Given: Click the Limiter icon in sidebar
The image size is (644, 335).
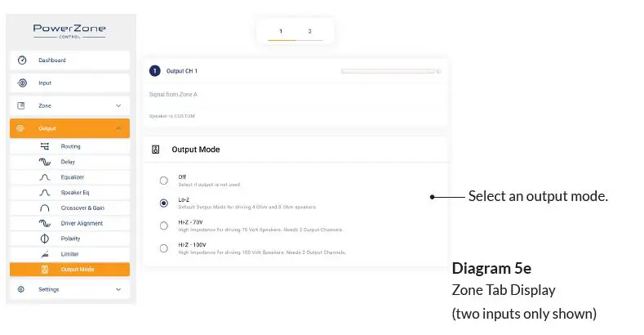Looking at the screenshot, I should (45, 254).
